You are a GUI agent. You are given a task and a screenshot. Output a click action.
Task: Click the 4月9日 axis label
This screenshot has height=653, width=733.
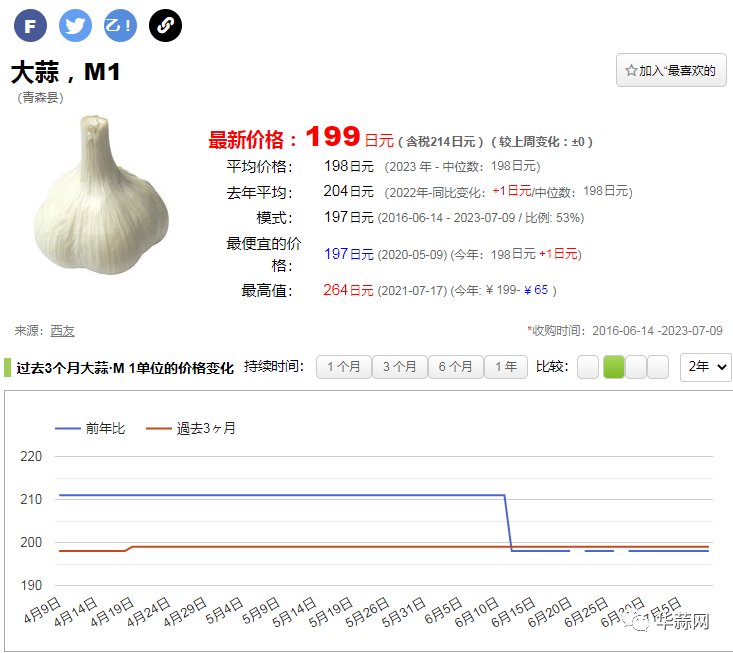(x=42, y=610)
